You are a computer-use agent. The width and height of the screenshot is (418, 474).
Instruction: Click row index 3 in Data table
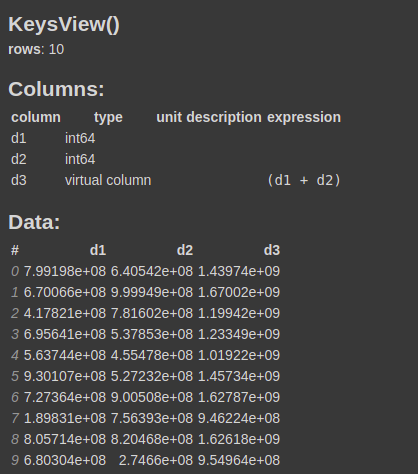pyautogui.click(x=15, y=334)
